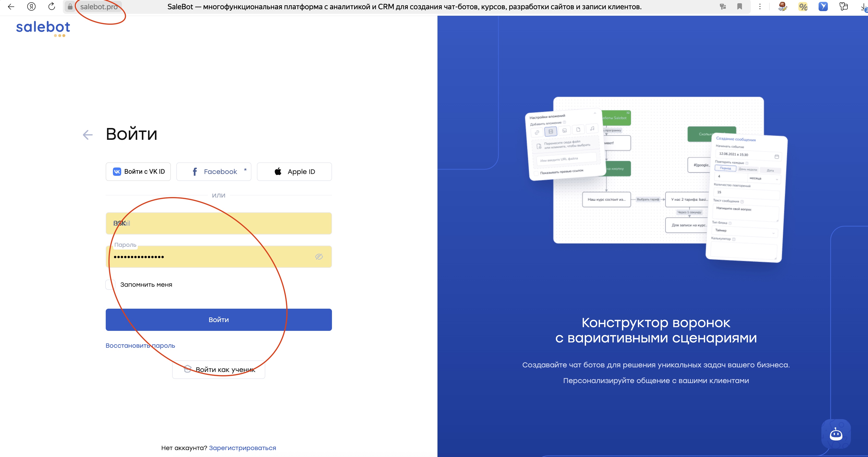Open the percent discount extension icon
Viewport: 868px width, 457px height.
tap(803, 6)
